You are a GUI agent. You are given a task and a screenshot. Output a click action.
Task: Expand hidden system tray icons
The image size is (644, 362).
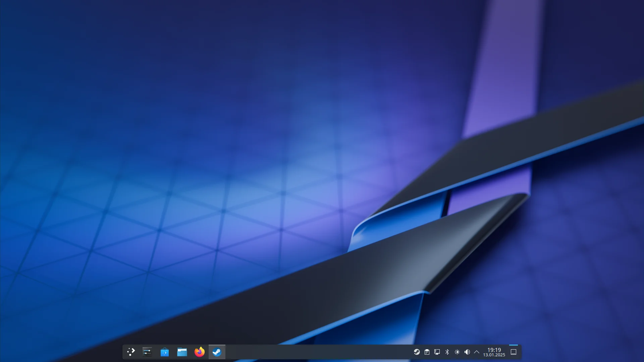click(477, 352)
